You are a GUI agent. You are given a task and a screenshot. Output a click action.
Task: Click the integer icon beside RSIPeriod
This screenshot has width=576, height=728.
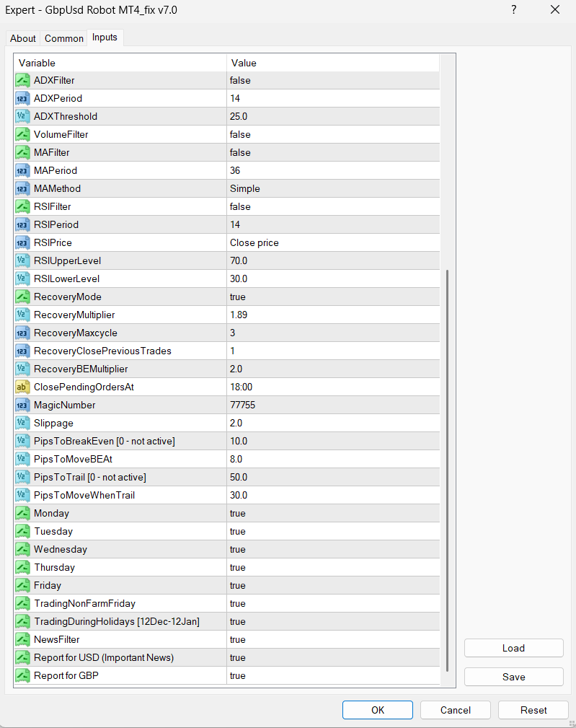(x=22, y=224)
